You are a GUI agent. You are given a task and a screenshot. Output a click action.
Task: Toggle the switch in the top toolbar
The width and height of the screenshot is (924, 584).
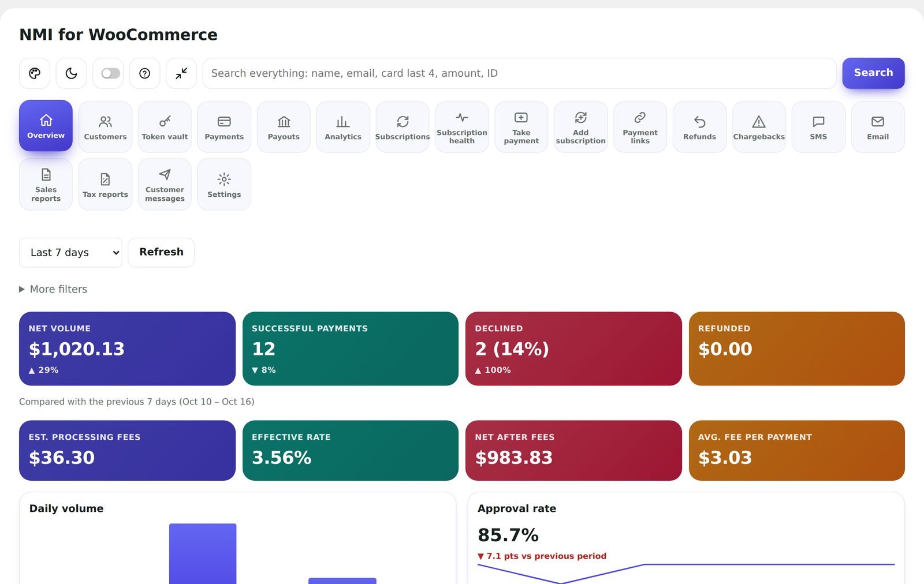pos(110,73)
